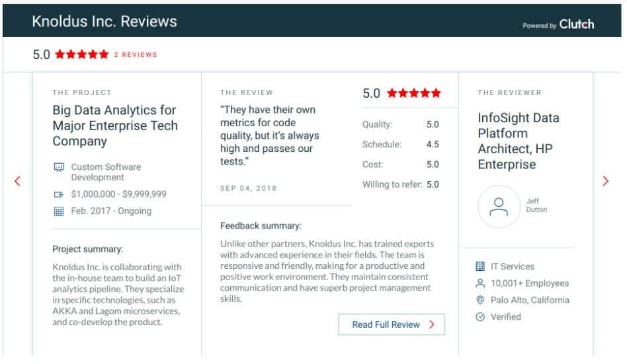This screenshot has height=364, width=627.
Task: Open the 2 Reviews link
Action: [136, 55]
